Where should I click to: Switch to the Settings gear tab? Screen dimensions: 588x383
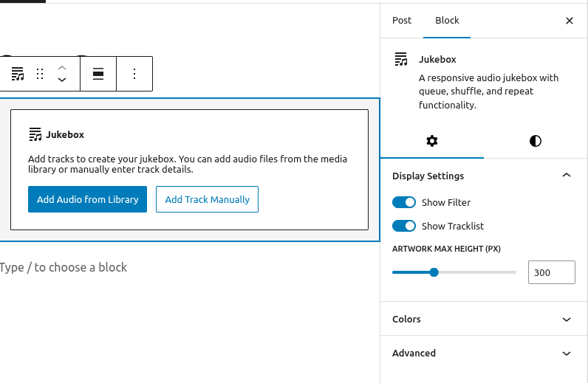coord(432,141)
